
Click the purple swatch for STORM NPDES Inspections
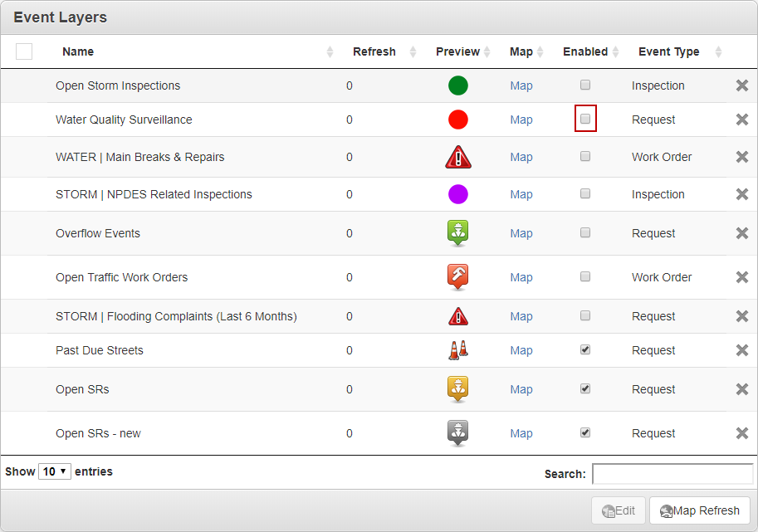(x=458, y=194)
